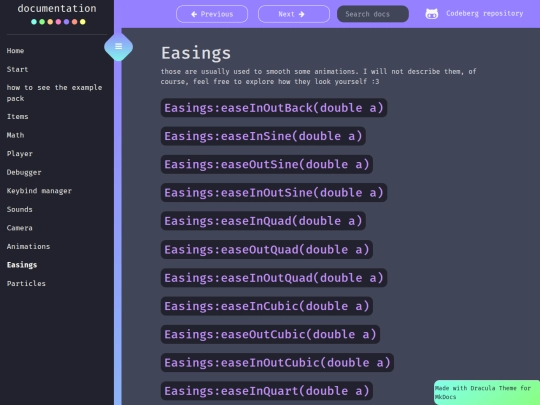Click the intro paragraph about smoothing animations

(x=318, y=76)
